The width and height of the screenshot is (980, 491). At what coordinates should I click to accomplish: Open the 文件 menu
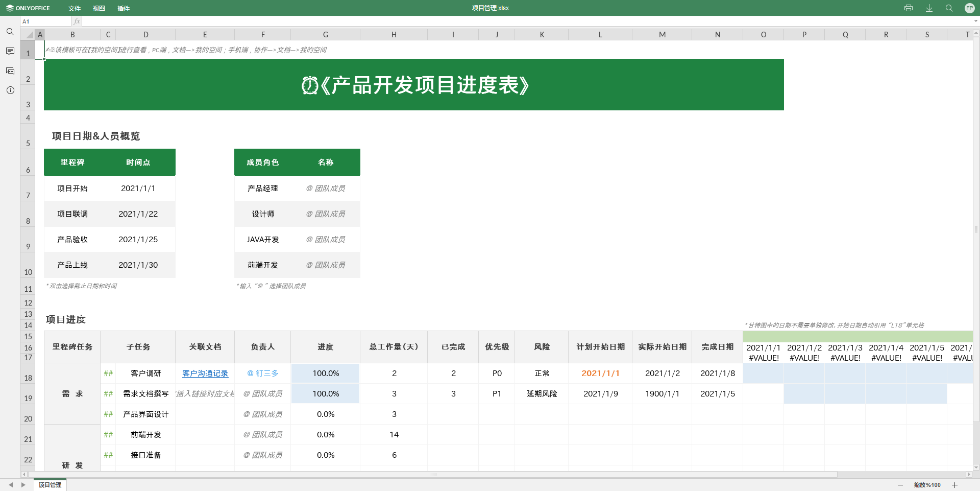[75, 8]
